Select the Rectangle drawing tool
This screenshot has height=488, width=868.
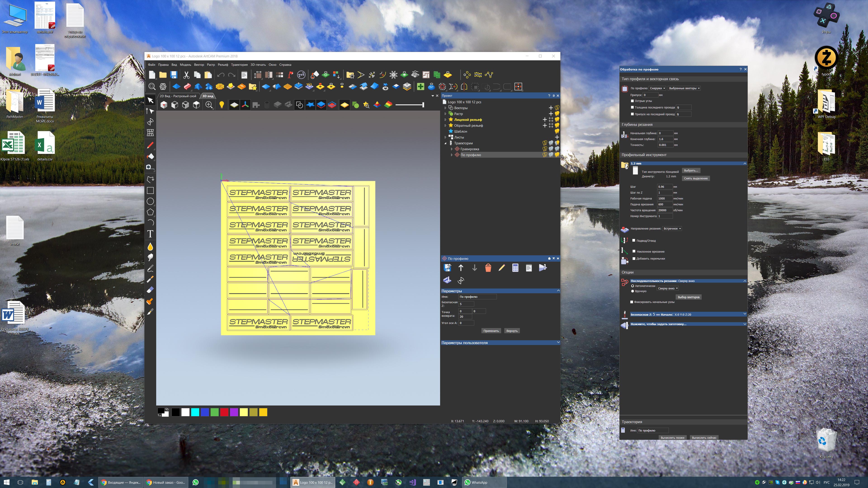click(150, 191)
